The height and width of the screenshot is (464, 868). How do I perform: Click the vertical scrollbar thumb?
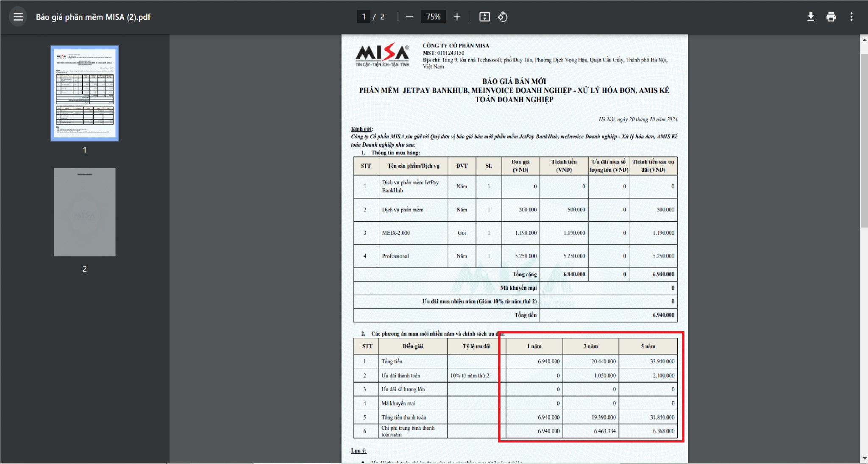[x=864, y=140]
